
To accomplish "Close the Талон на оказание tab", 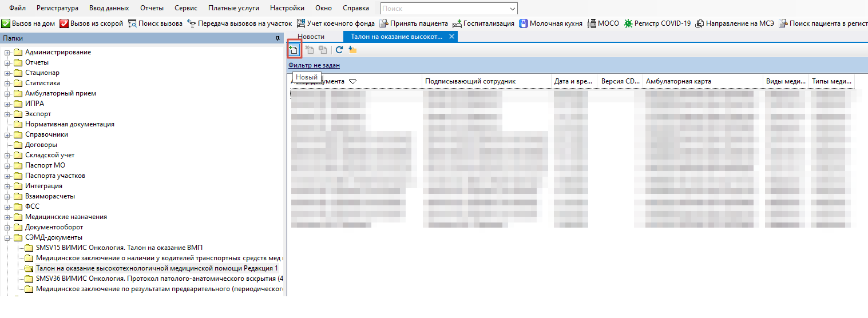I will click(x=451, y=37).
